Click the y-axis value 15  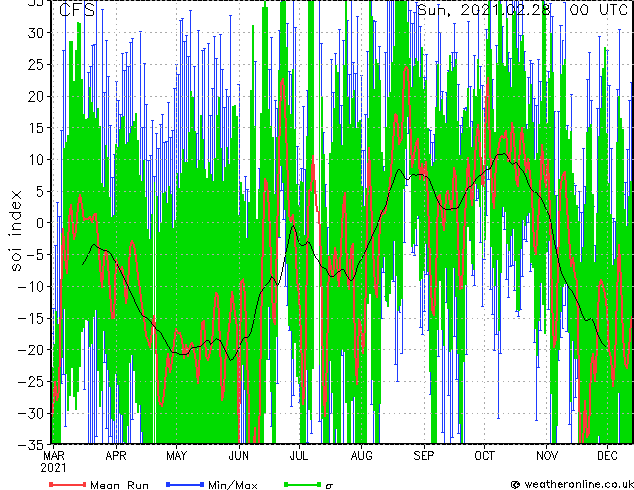36,128
